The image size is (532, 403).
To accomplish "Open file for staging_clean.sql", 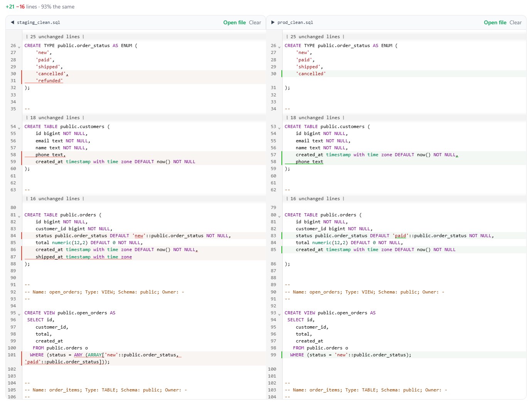I will pos(234,22).
